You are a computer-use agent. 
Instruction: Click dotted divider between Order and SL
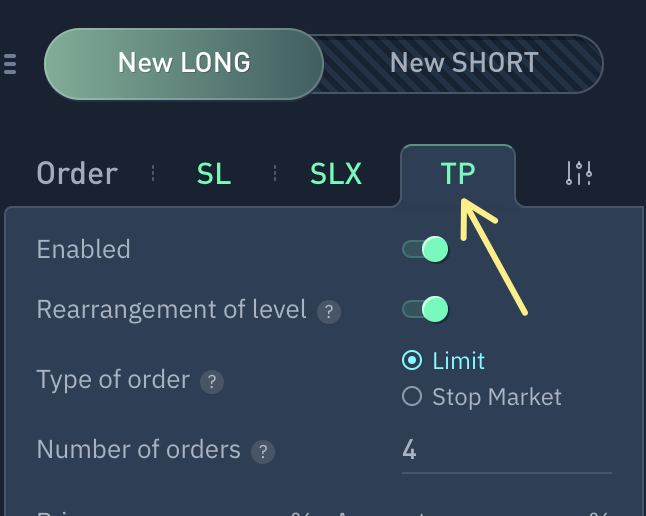pos(153,173)
